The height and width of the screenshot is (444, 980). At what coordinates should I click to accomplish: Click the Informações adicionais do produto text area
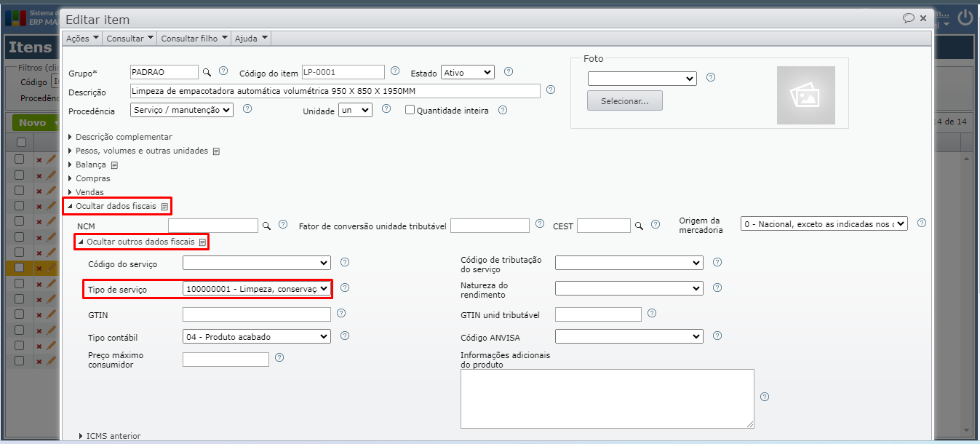[607, 398]
